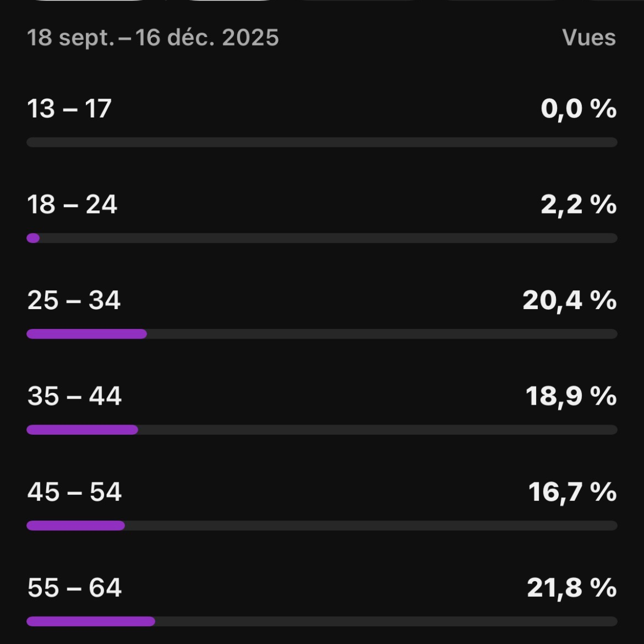Select the 35 – 44 age group label
Image resolution: width=644 pixels, height=644 pixels.
[75, 396]
